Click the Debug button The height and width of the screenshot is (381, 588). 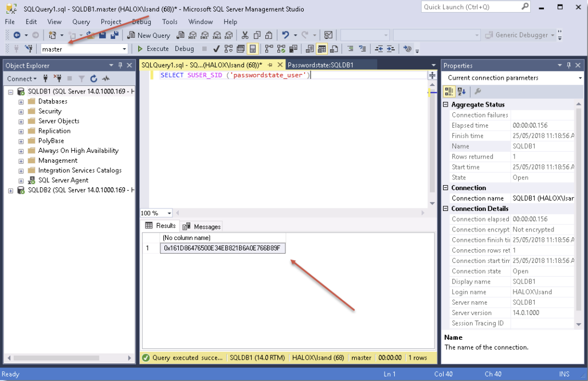click(x=185, y=49)
